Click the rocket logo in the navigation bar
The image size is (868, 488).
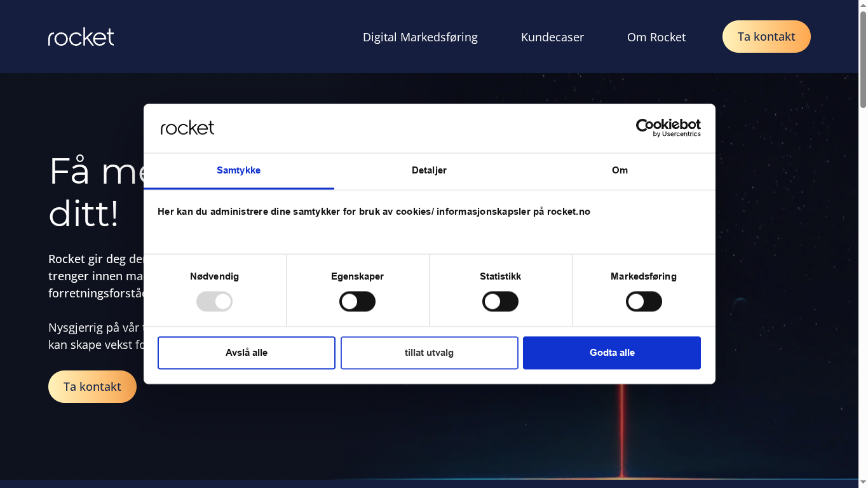pyautogui.click(x=81, y=36)
